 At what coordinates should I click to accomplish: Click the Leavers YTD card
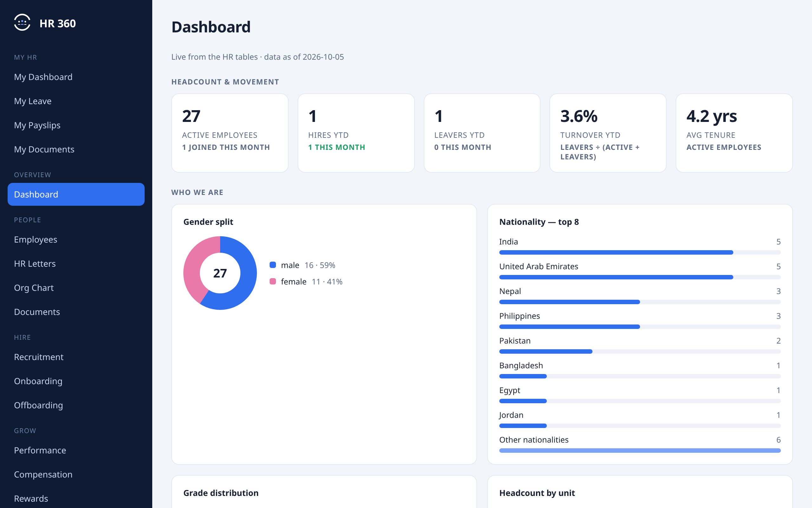pos(482,133)
